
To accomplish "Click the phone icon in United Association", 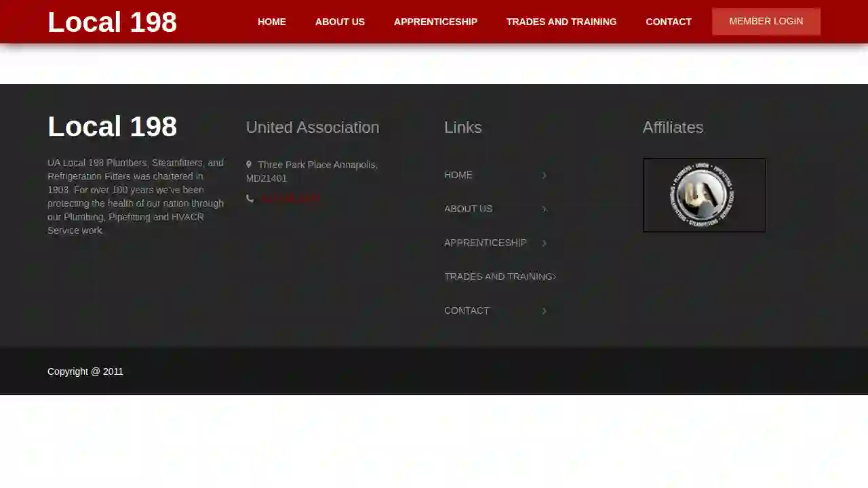I will tap(250, 199).
